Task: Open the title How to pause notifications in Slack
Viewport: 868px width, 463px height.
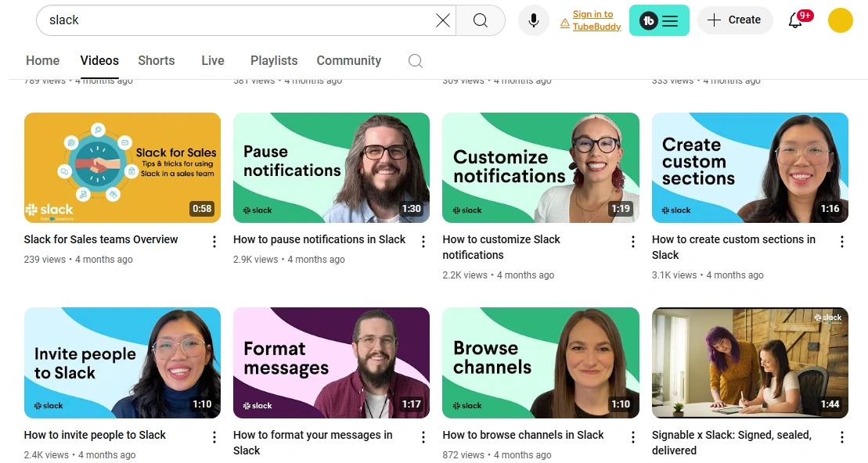Action: 319,239
